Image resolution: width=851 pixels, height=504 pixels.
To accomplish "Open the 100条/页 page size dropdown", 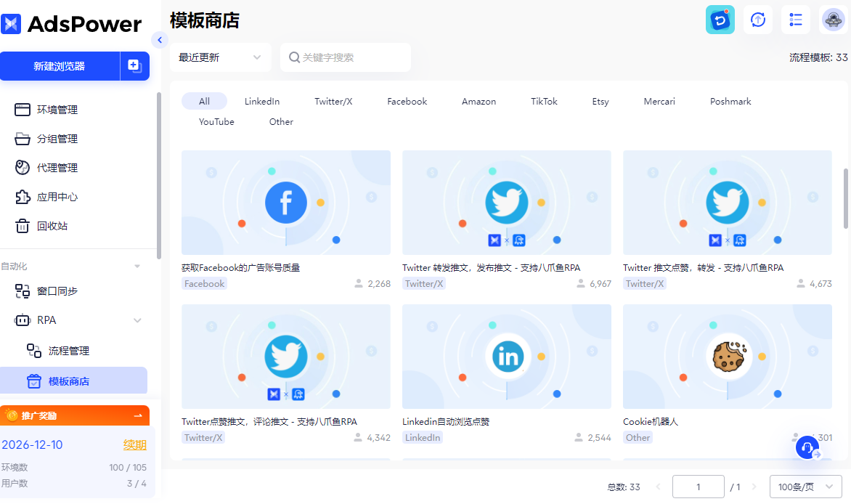I will tap(805, 487).
